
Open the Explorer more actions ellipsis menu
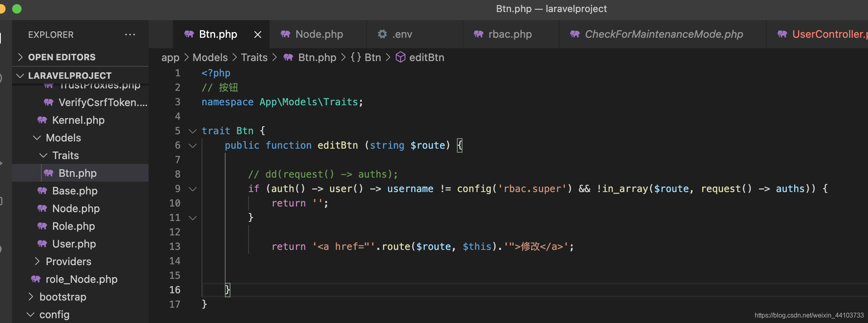point(130,35)
